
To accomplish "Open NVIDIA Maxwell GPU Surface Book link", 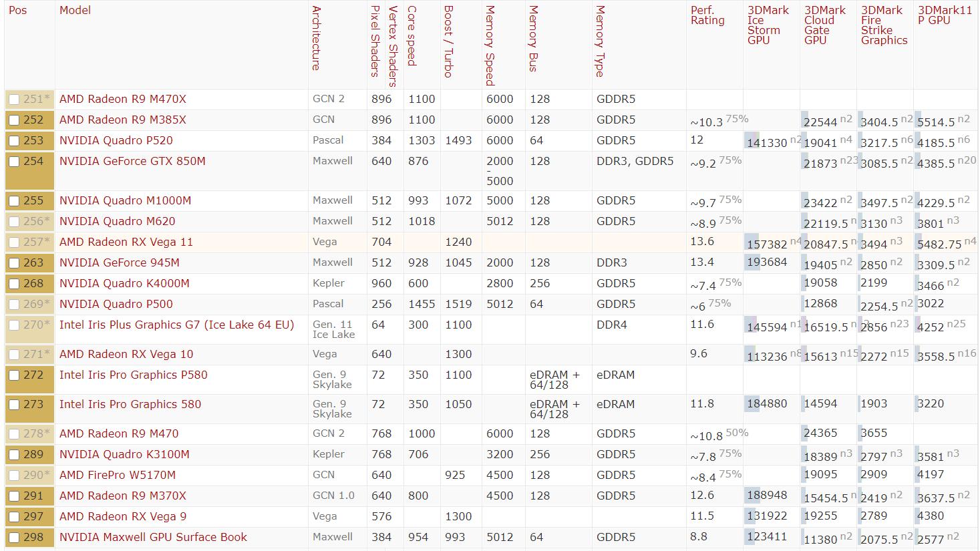I will coord(153,538).
